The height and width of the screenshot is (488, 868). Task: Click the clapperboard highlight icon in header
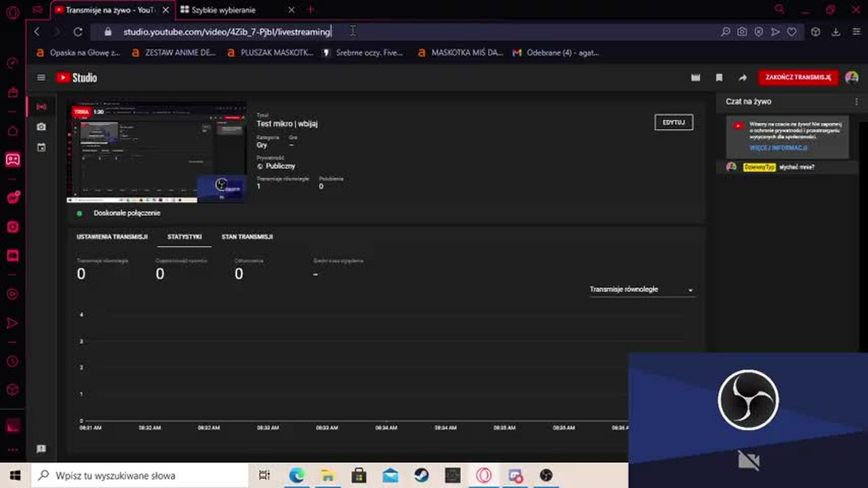coord(695,78)
